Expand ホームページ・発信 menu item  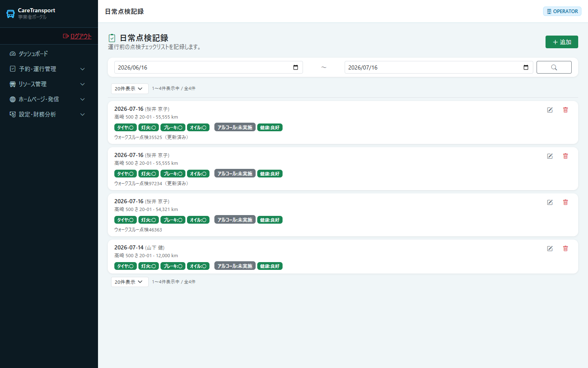49,99
